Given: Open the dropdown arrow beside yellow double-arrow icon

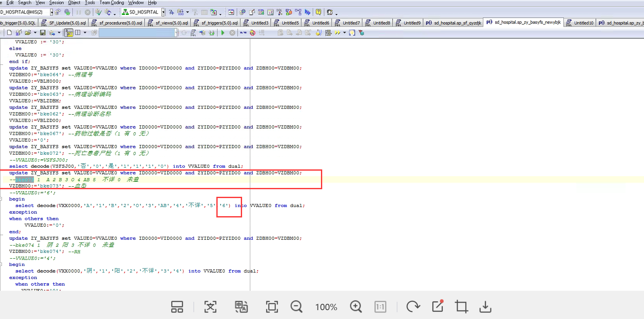Looking at the screenshot, I should tap(345, 32).
